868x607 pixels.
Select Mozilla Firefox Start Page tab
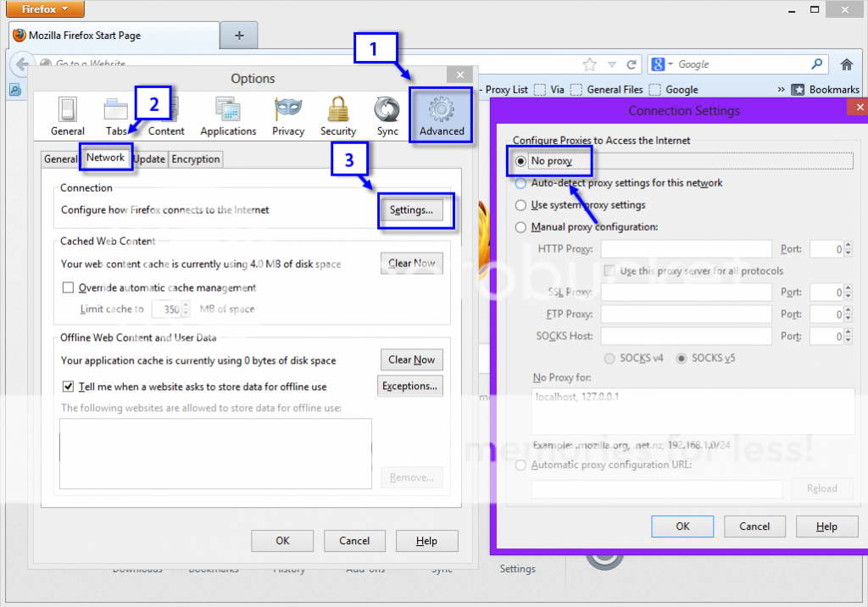tap(114, 36)
